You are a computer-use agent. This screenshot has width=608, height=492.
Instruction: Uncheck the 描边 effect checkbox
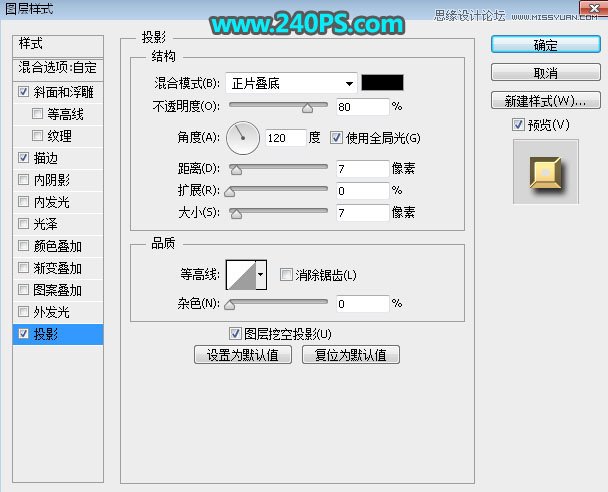23,158
